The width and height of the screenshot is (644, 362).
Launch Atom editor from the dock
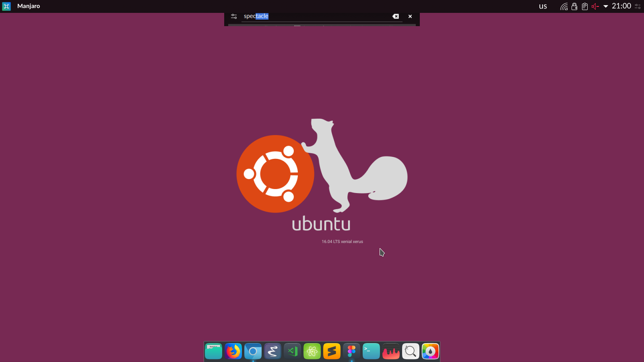[312, 352]
